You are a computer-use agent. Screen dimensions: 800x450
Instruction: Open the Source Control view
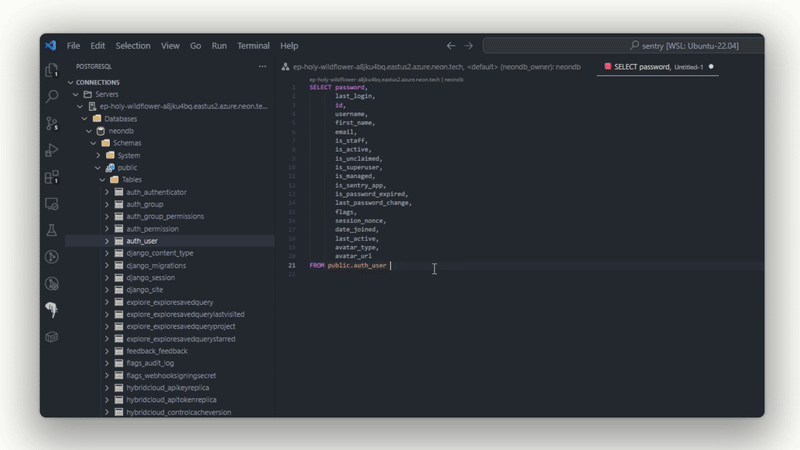pos(52,123)
